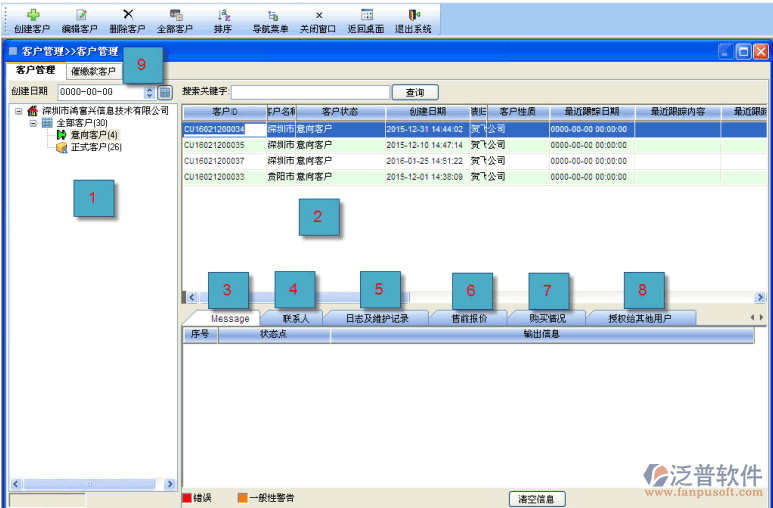
Task: Click the 清空信息 button
Action: [x=536, y=499]
